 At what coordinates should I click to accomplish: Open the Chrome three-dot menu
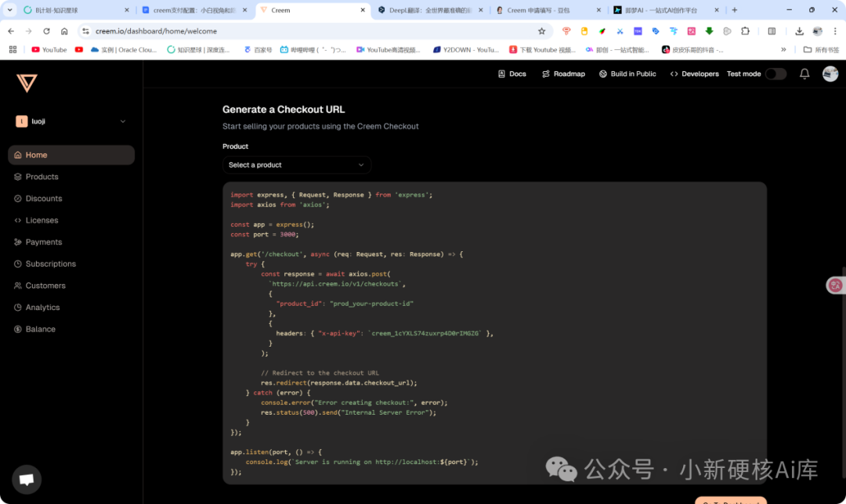pos(835,31)
